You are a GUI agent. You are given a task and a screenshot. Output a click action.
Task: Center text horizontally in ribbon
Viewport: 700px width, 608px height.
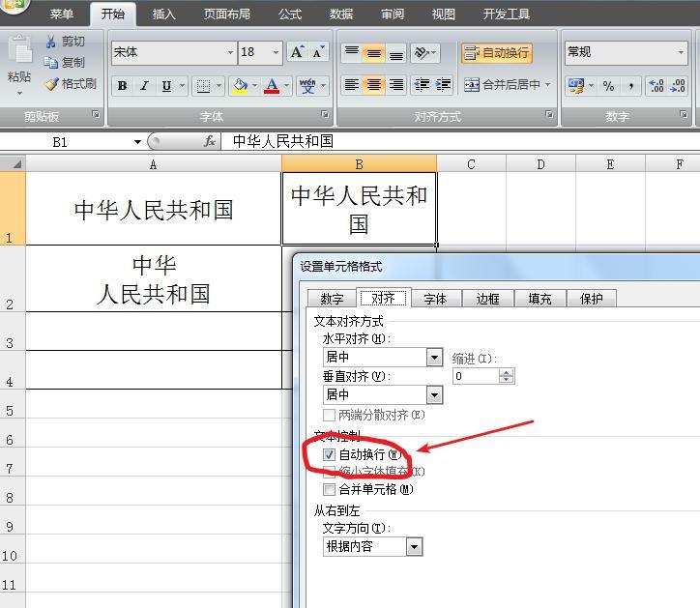[x=373, y=84]
